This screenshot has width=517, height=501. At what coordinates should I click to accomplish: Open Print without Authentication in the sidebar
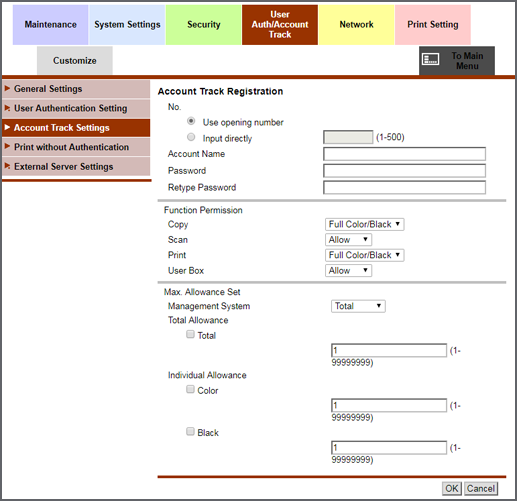76,147
